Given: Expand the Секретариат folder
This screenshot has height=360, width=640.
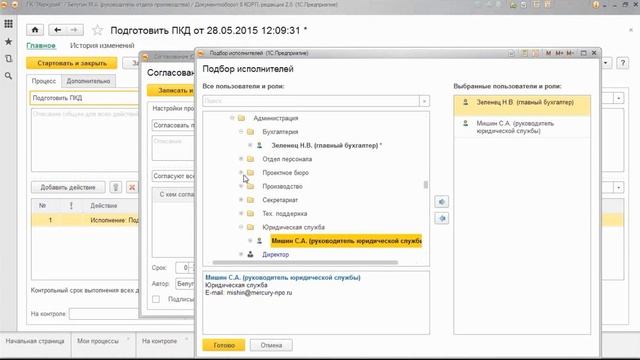Looking at the screenshot, I should (241, 200).
